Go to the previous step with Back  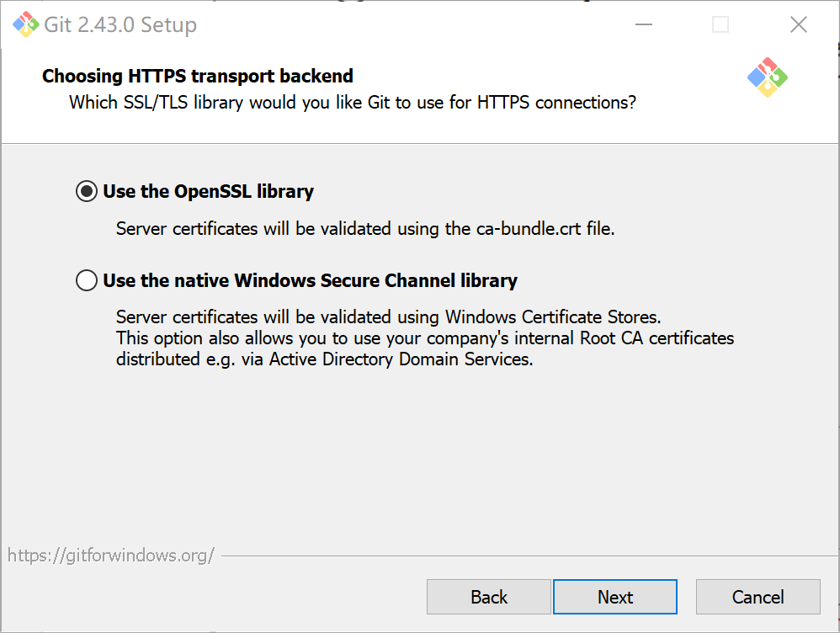tap(489, 597)
